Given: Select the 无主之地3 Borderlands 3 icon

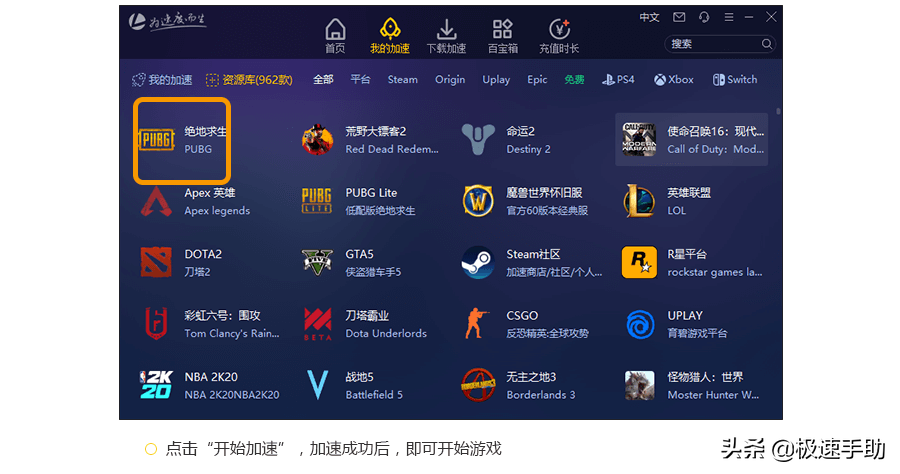Looking at the screenshot, I should pyautogui.click(x=478, y=385).
